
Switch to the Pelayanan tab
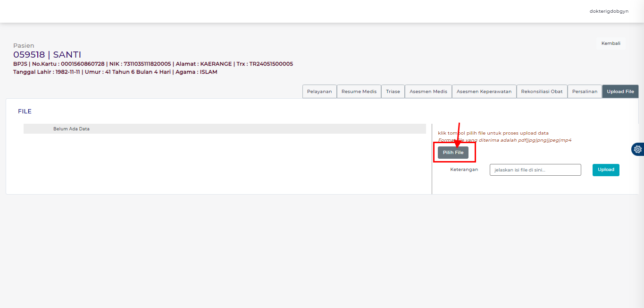(319, 92)
